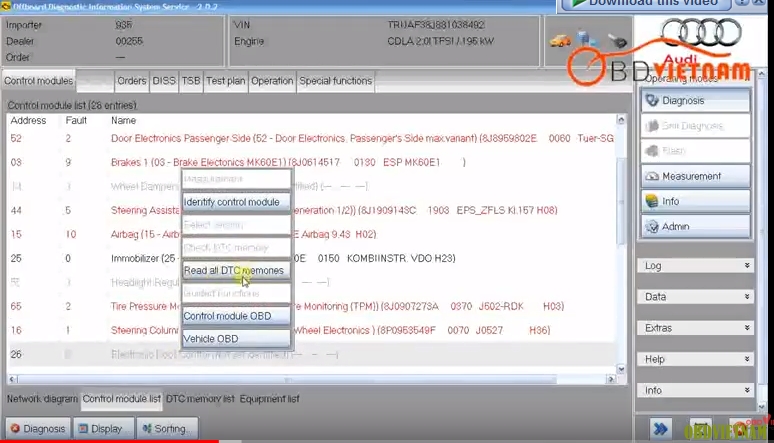Select the Immobilizer module row
The width and height of the screenshot is (774, 443).
pos(311,258)
